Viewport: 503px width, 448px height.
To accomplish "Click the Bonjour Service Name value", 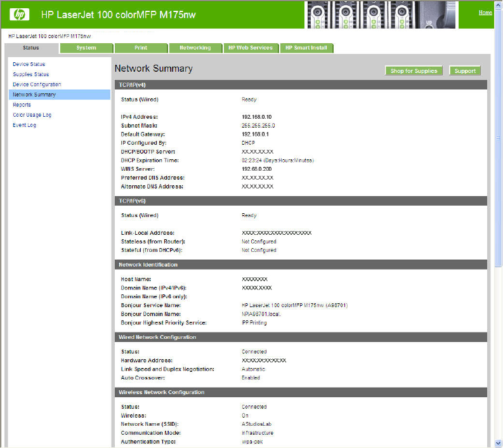I will pos(295,305).
